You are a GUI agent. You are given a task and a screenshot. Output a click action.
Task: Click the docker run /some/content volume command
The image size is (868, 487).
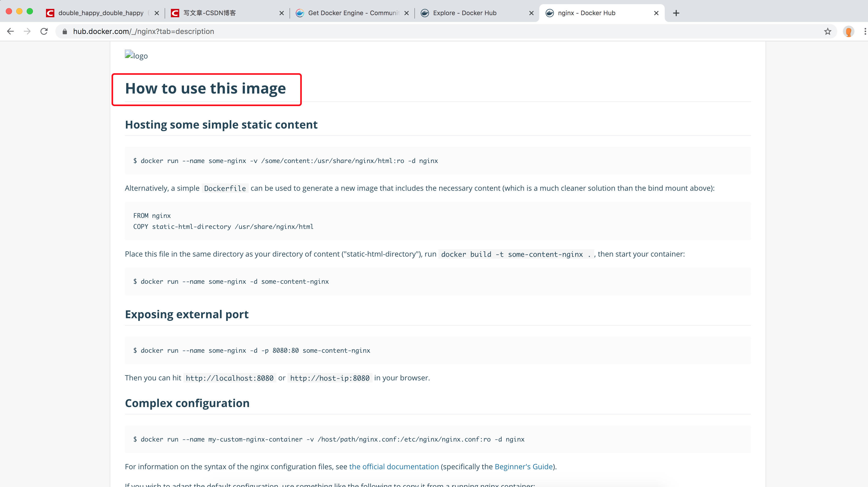[285, 161]
